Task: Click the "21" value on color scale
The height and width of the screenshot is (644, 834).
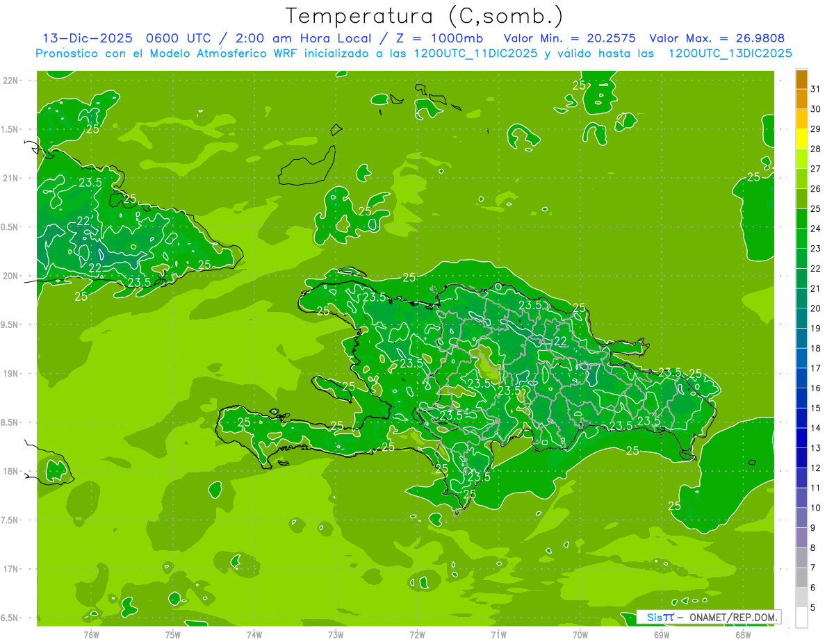Action: 816,288
